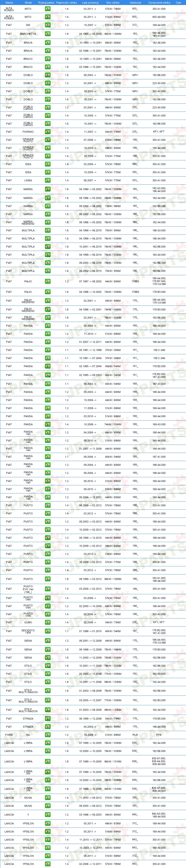Screen dimensions: 186x868
Task: Click the fuel icon in the FIAT LINEA row
Action: tap(48, 180)
